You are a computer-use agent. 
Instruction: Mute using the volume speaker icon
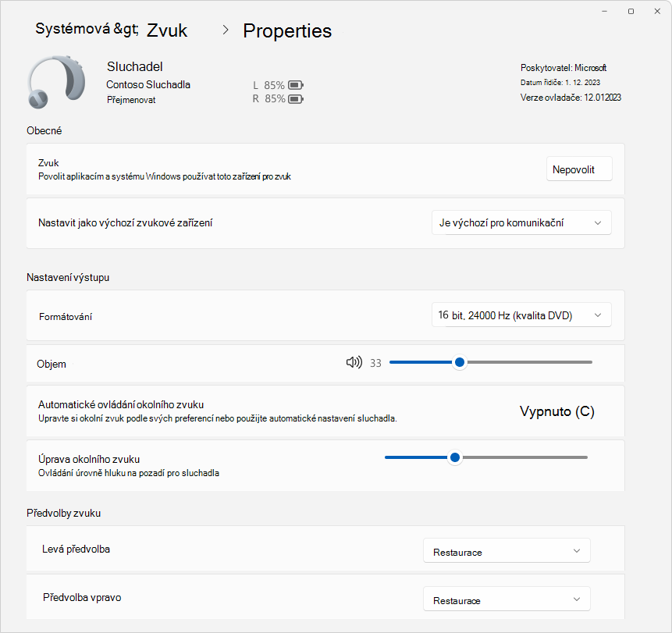coord(354,363)
